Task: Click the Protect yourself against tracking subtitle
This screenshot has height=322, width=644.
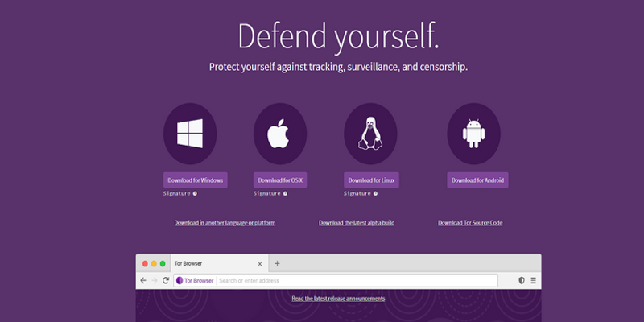Action: 338,67
